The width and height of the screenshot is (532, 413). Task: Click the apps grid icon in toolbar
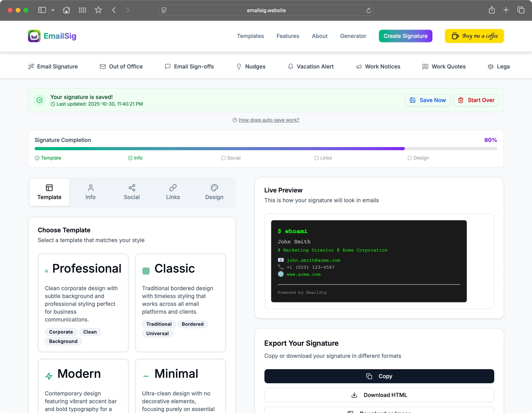[x=82, y=10]
